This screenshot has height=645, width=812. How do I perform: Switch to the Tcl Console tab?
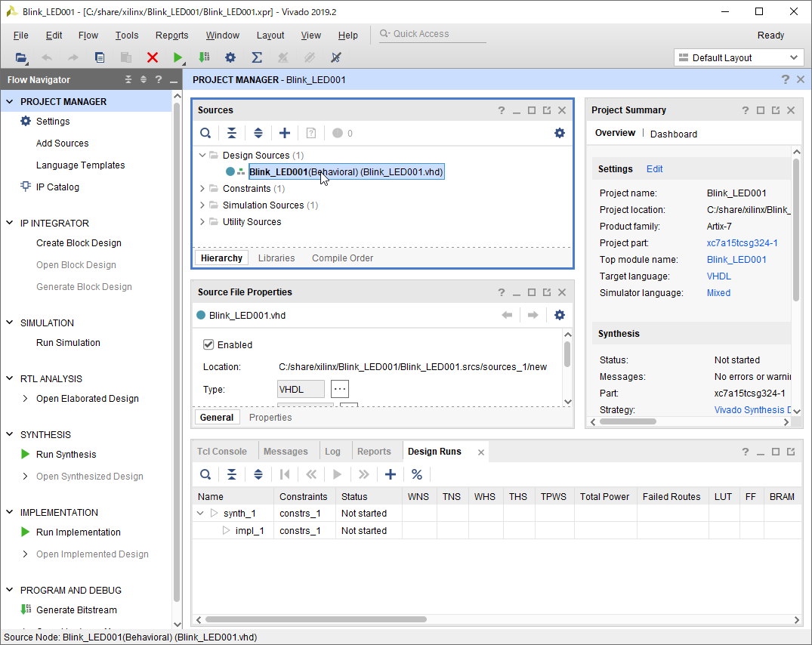[222, 452]
